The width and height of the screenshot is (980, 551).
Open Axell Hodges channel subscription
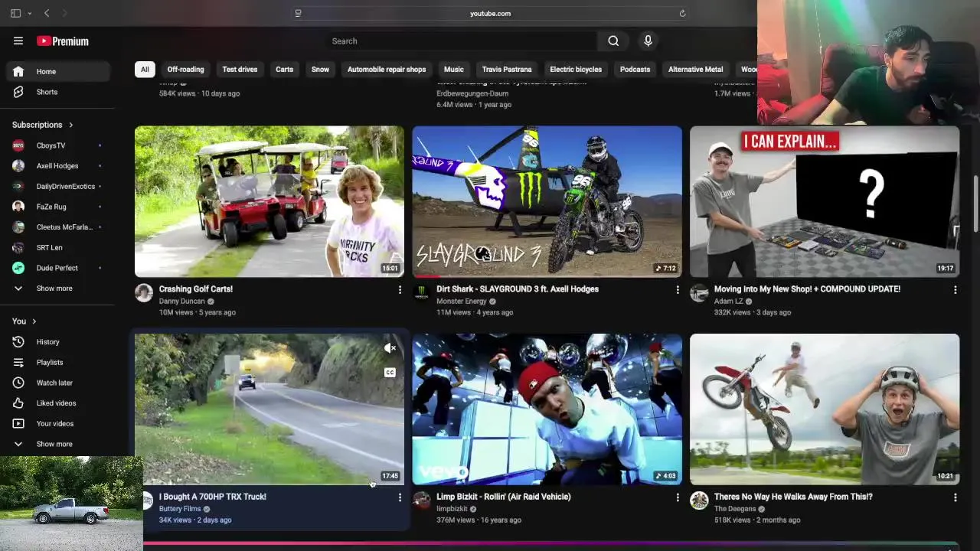[58, 166]
